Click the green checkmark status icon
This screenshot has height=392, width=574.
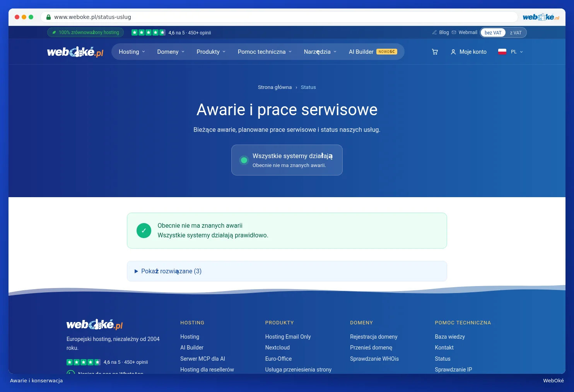pyautogui.click(x=144, y=231)
